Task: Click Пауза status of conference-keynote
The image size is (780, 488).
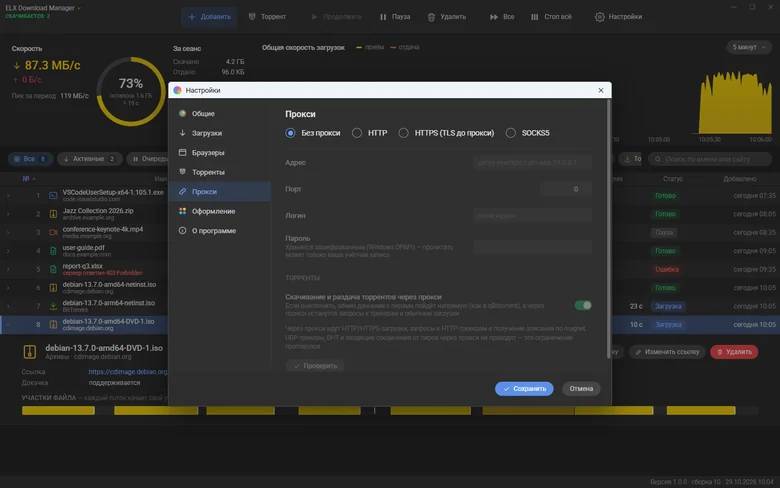Action: click(664, 232)
